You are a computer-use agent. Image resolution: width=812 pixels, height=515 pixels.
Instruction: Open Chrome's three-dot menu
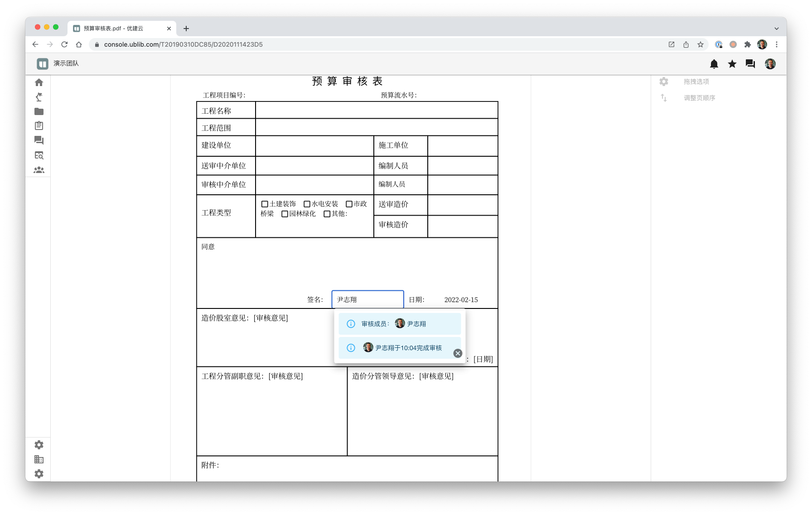point(777,44)
